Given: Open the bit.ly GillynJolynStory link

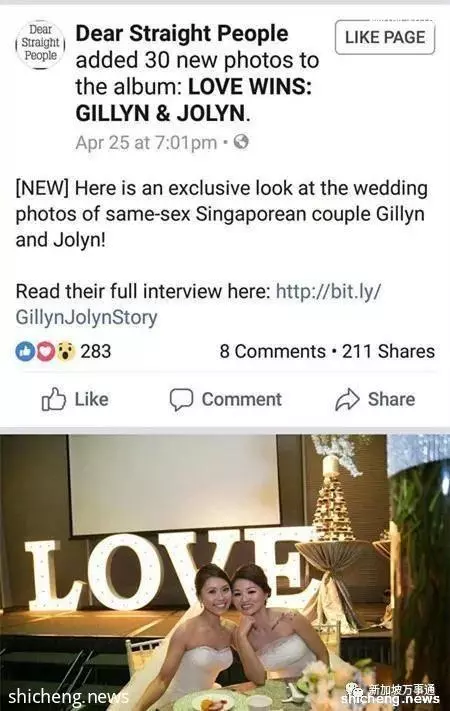Looking at the screenshot, I should tap(198, 304).
